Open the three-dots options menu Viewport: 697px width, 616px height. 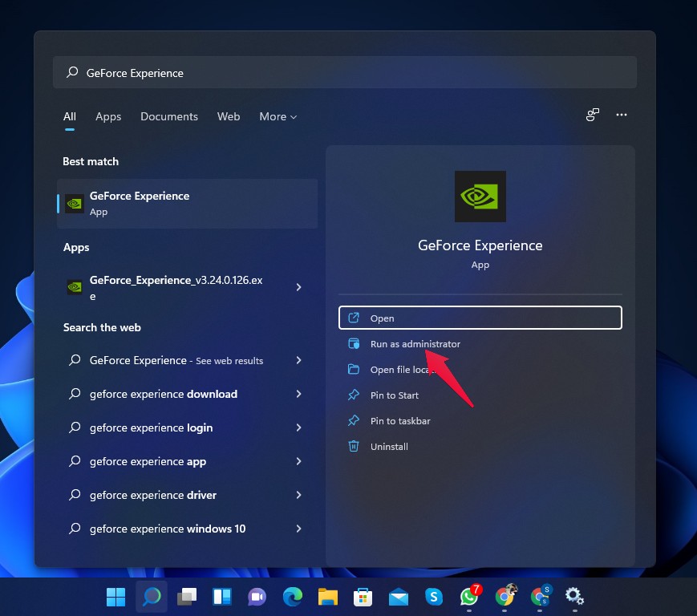[622, 115]
